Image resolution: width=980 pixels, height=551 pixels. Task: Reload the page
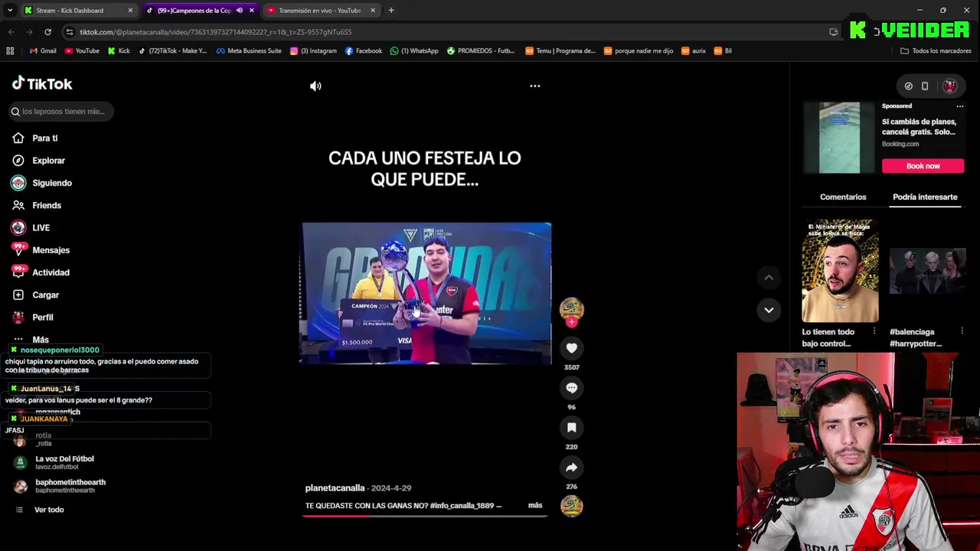[x=47, y=32]
